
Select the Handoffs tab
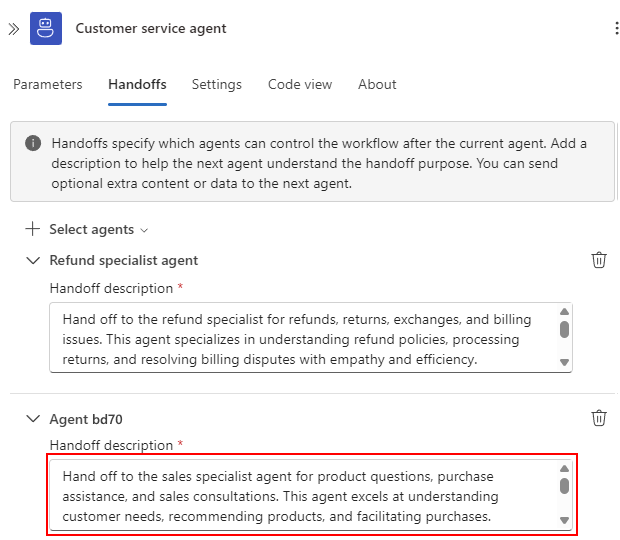pyautogui.click(x=137, y=85)
